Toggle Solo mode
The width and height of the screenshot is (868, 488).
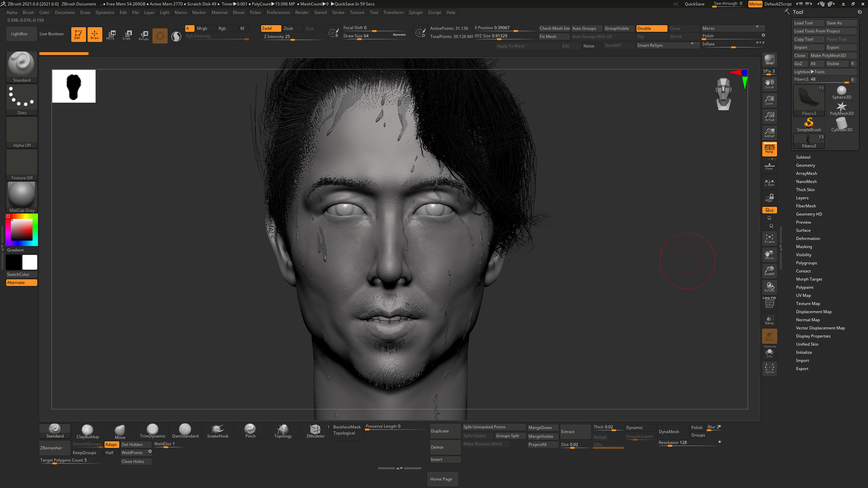770,352
